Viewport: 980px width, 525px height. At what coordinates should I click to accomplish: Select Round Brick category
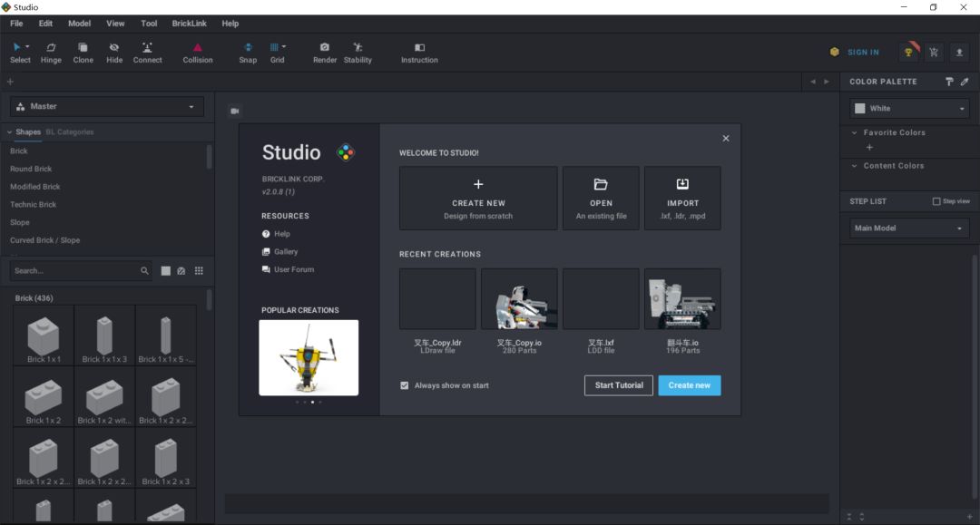click(31, 170)
